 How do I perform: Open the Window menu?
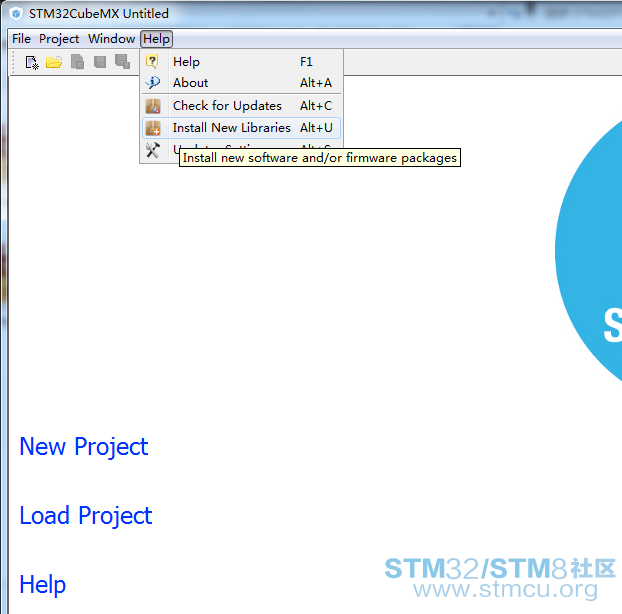[x=111, y=39]
